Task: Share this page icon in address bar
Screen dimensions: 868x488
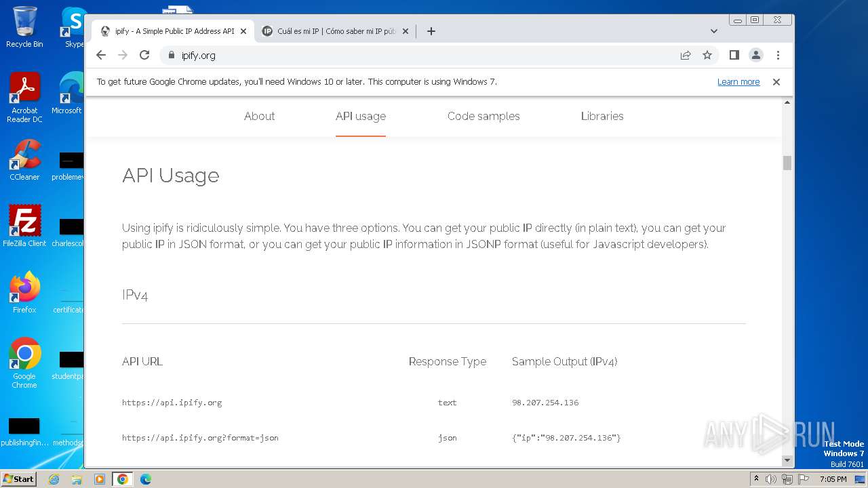Action: [686, 56]
